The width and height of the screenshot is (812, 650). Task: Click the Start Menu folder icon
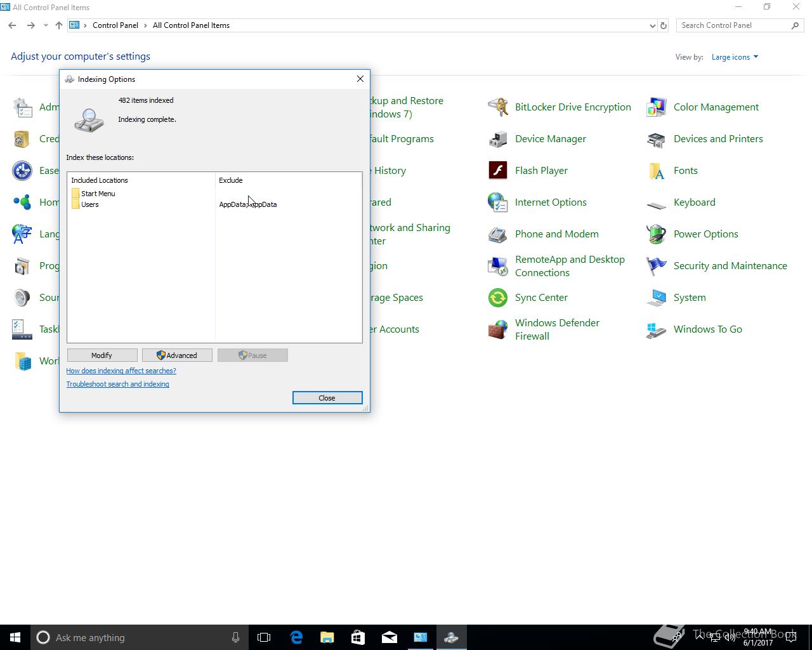tap(75, 193)
